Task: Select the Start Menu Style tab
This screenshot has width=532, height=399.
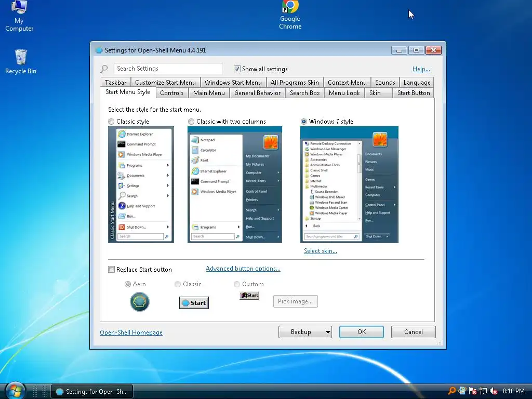Action: (x=128, y=92)
